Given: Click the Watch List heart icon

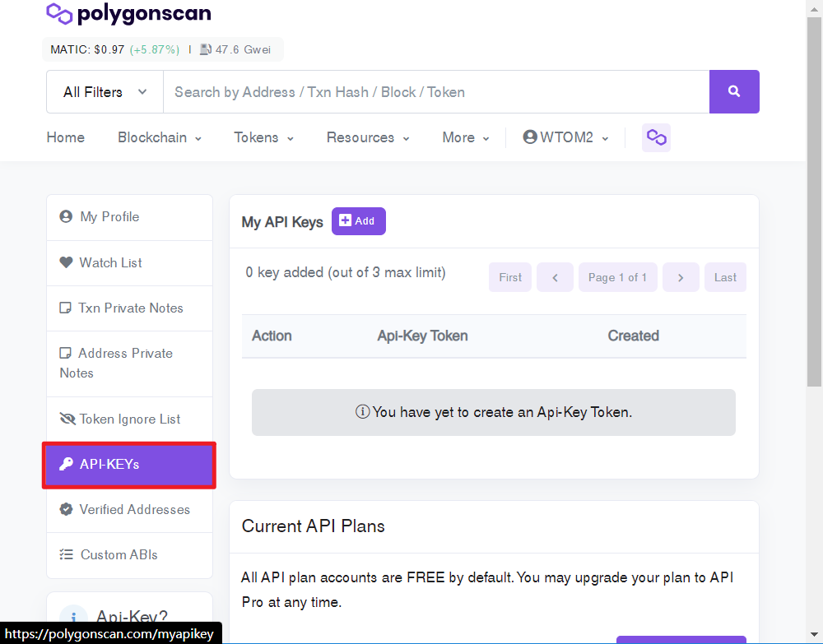Looking at the screenshot, I should coord(66,262).
